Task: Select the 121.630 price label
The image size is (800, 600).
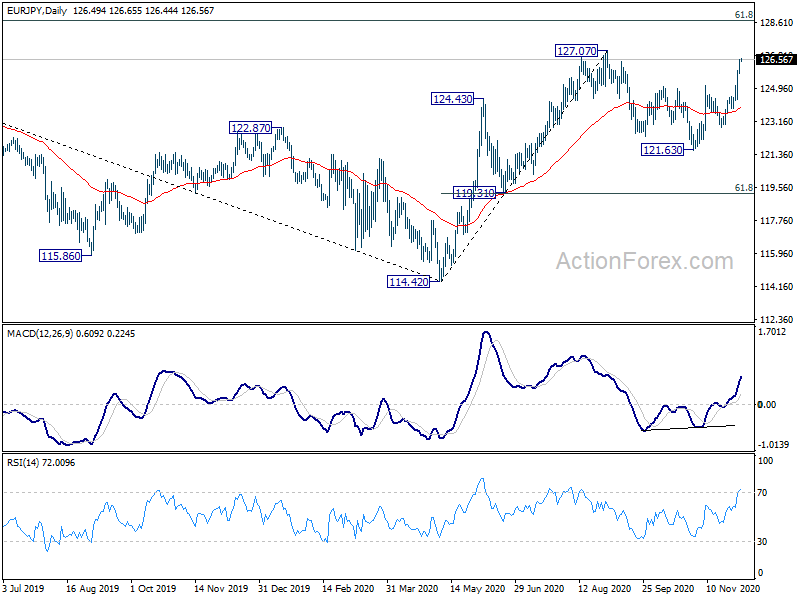Action: [662, 150]
